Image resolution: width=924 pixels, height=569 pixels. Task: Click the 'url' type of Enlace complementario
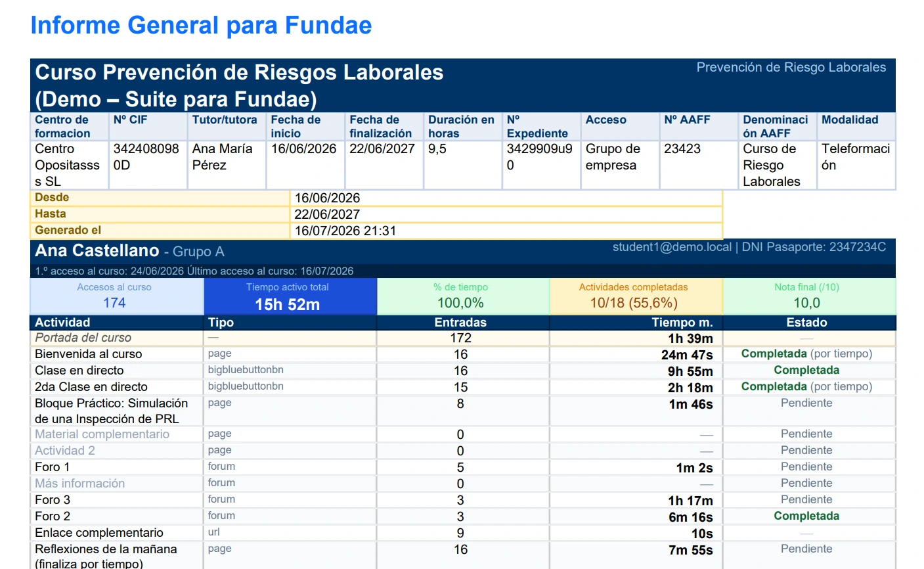pyautogui.click(x=214, y=532)
